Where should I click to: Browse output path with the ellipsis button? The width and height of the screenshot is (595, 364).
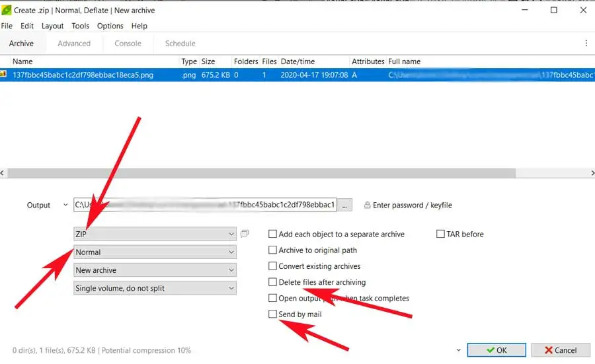point(344,205)
